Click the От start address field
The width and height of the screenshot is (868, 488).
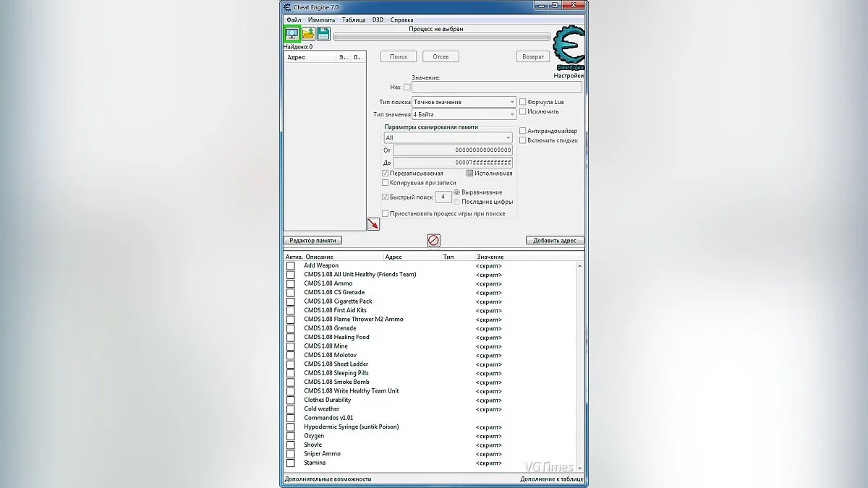453,150
